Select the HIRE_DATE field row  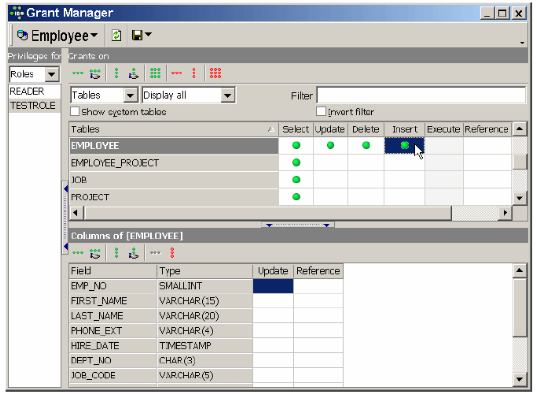tap(113, 345)
